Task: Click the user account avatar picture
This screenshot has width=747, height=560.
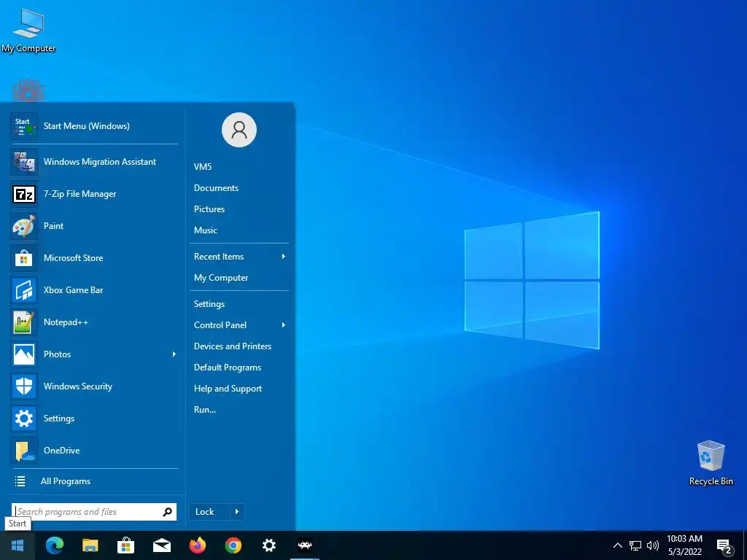Action: 239,130
